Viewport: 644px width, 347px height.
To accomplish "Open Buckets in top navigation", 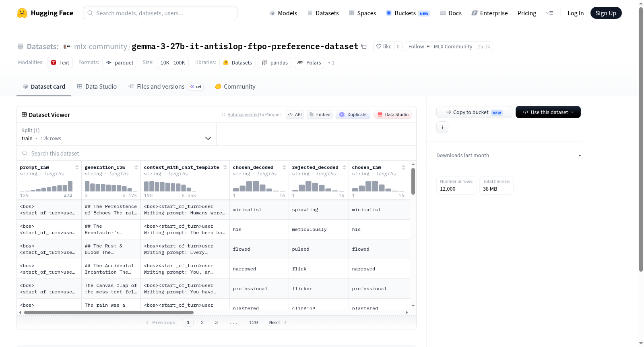I will click(x=408, y=13).
